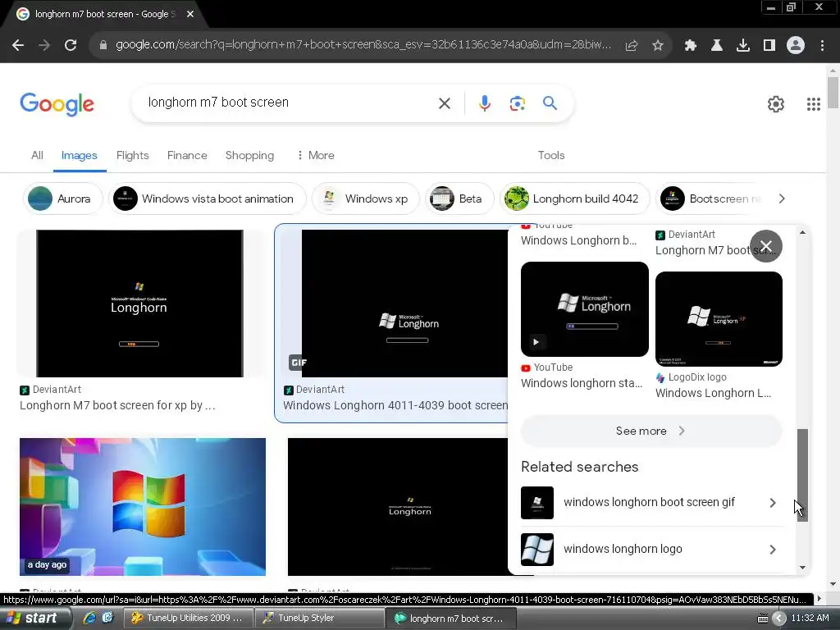840x630 pixels.
Task: Open Google Lens image search icon
Action: coord(517,103)
